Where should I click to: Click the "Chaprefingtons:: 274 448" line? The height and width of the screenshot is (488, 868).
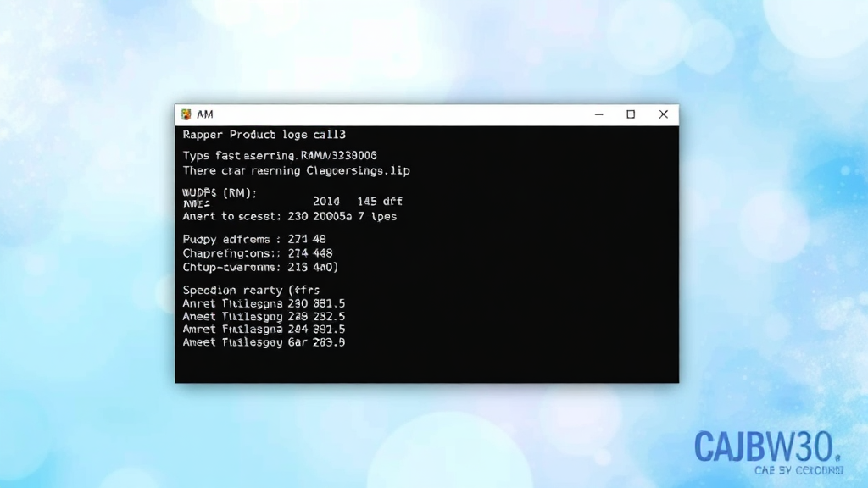point(257,253)
